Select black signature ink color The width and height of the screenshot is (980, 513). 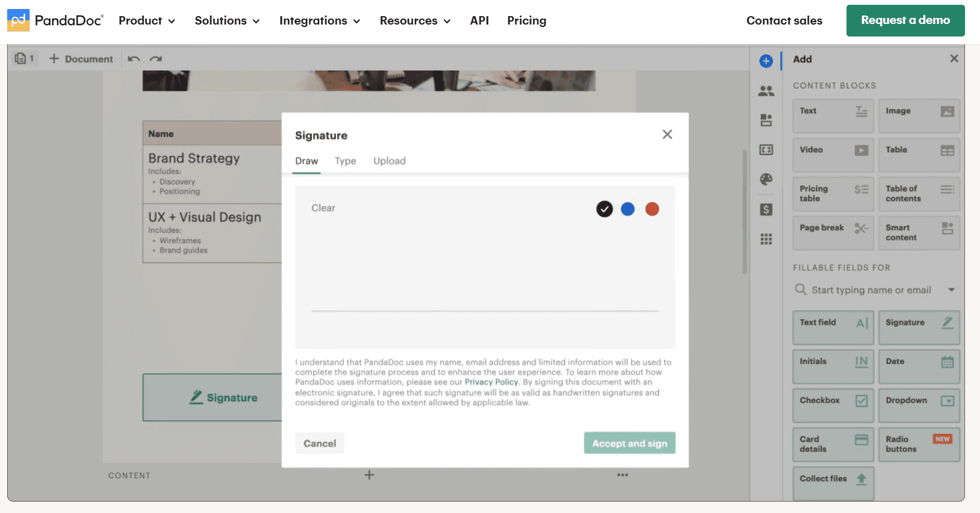tap(605, 209)
